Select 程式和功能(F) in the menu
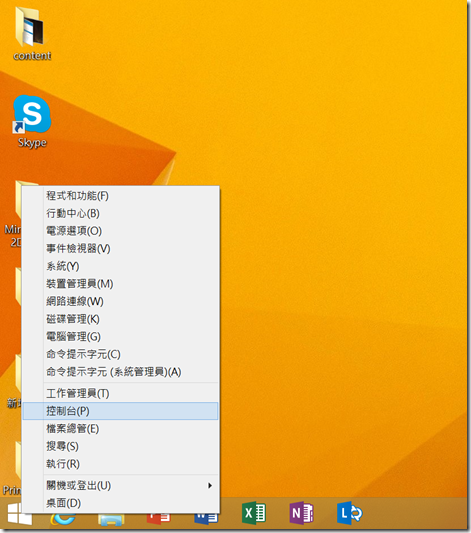471x533 pixels. coord(120,196)
